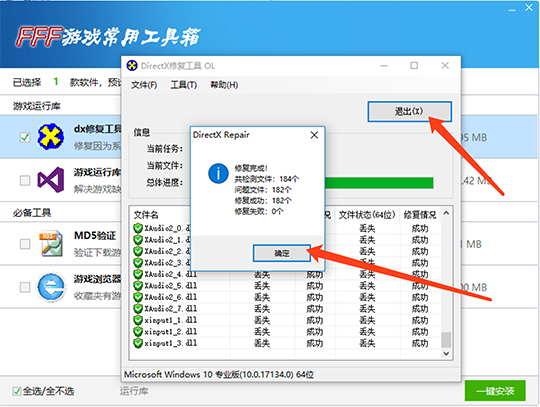Check the MD5验证 checkbox
This screenshot has height=407, width=540.
click(25, 244)
